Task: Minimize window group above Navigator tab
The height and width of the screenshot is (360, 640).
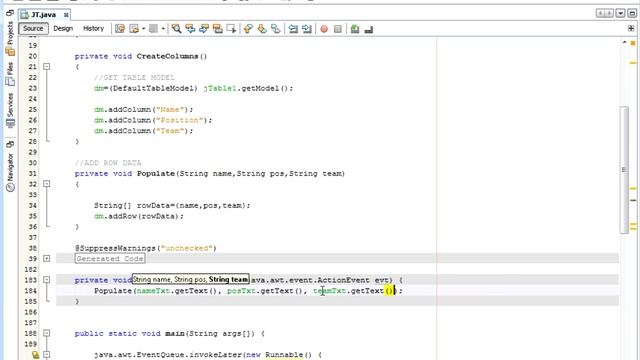Action: 10,144
